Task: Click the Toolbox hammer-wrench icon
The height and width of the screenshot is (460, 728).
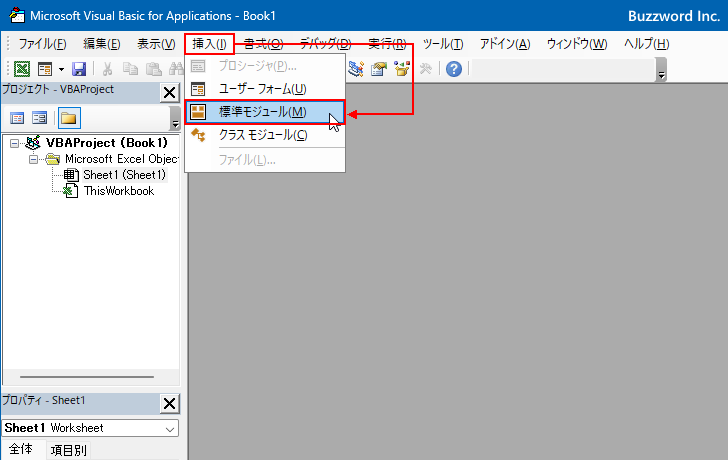Action: tap(425, 69)
